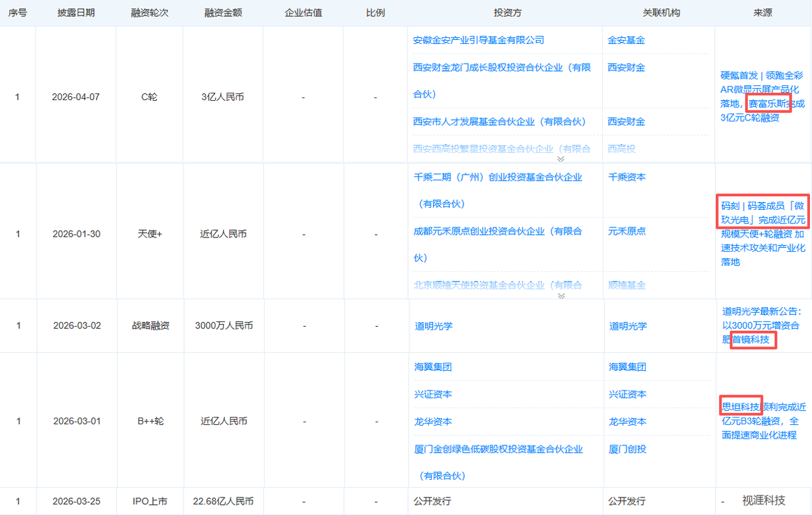This screenshot has height=515, width=812.
Task: Open 西安市人才发展基金合伙企业 investor page
Action: (499, 122)
